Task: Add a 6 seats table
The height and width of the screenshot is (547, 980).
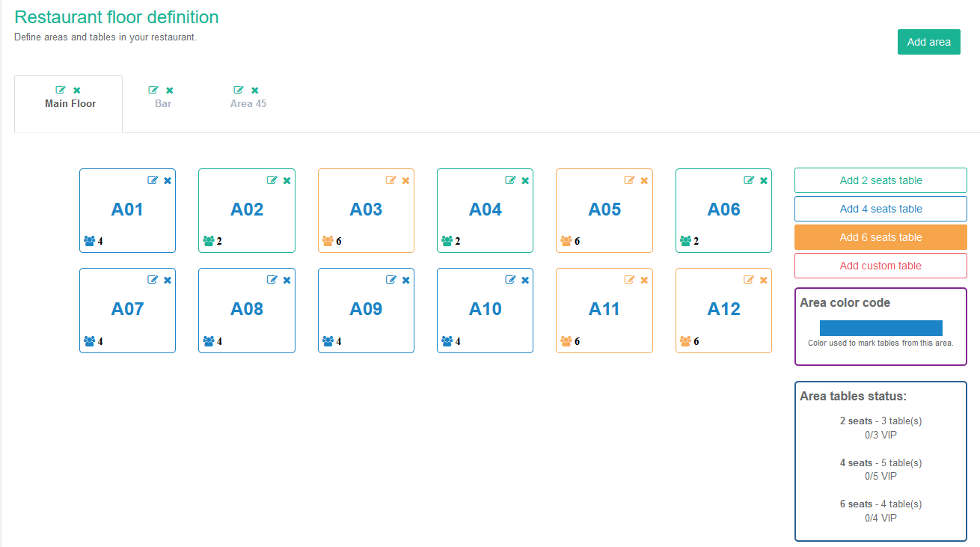Action: tap(881, 237)
